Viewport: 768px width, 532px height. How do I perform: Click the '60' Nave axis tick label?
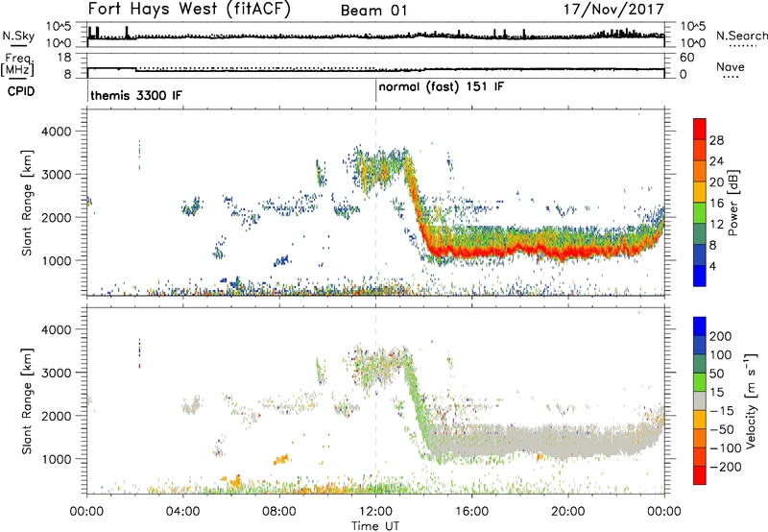[x=687, y=58]
